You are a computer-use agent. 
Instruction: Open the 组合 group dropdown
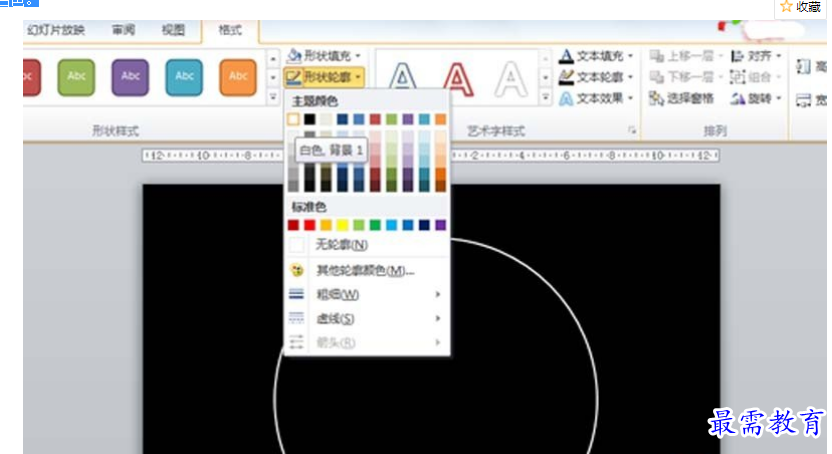pyautogui.click(x=756, y=77)
